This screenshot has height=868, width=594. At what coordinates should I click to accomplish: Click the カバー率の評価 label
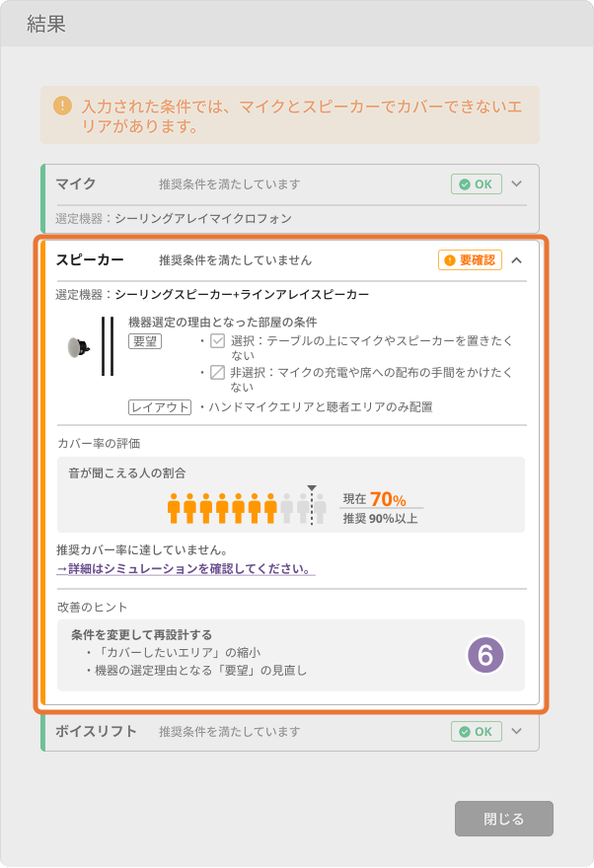coord(99,444)
